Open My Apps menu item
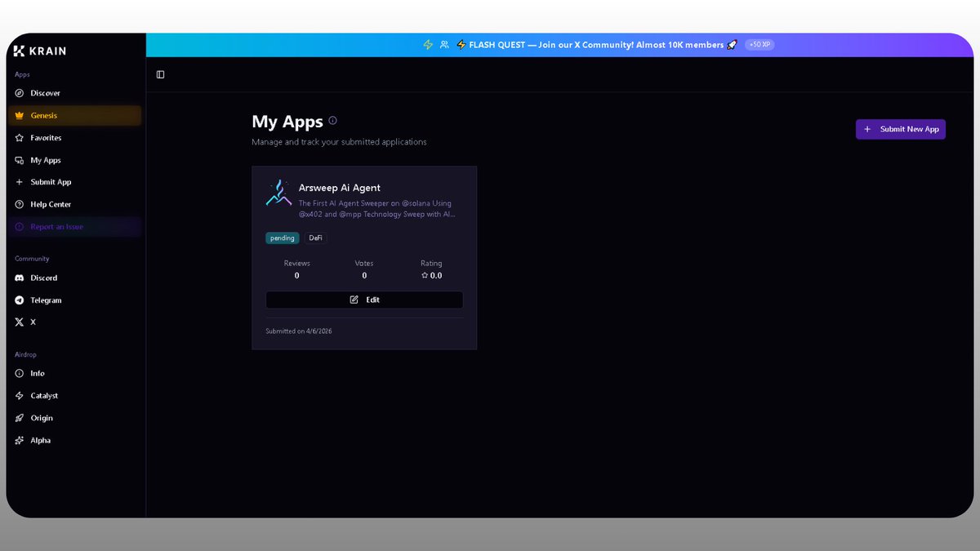The image size is (980, 551). pyautogui.click(x=76, y=160)
